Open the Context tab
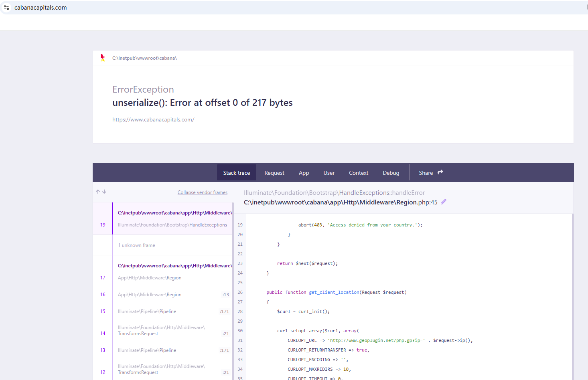Viewport: 588px width, 380px height. [x=358, y=173]
